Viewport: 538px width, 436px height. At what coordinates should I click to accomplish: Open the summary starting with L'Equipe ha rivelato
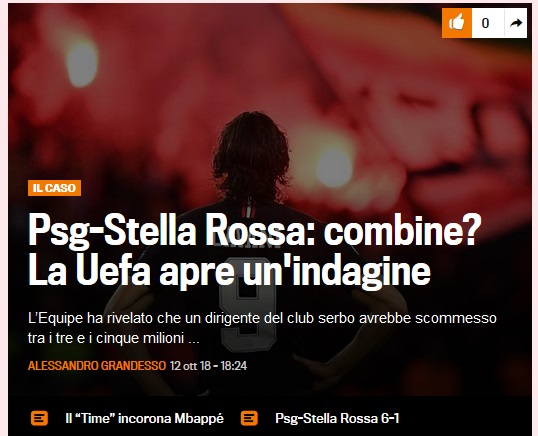(x=262, y=328)
